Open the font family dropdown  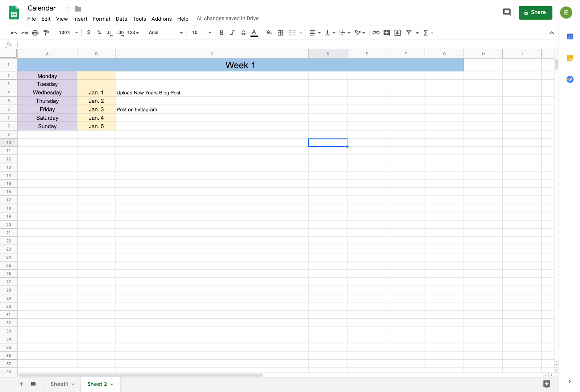coord(165,33)
